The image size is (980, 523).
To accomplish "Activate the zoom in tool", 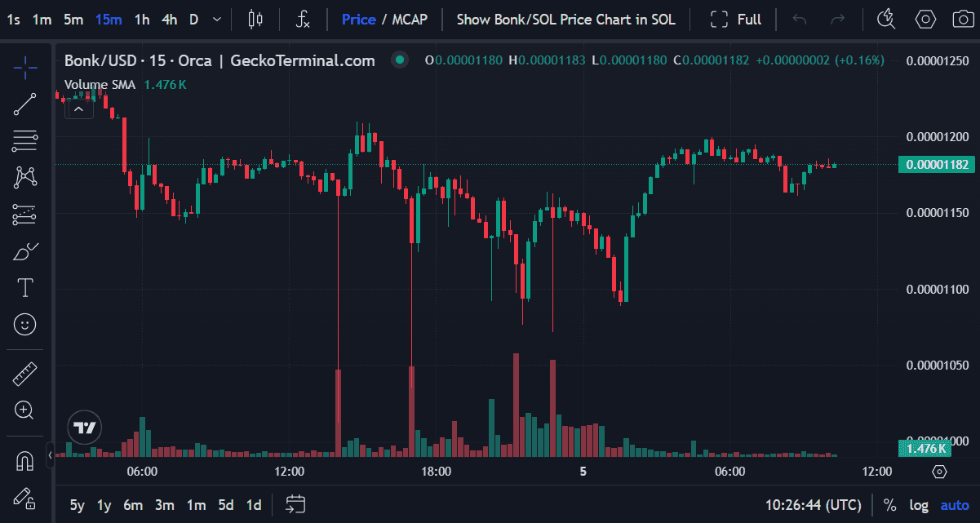I will (x=25, y=410).
